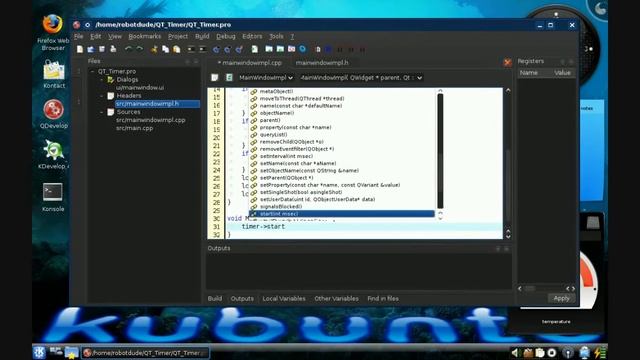Click the Copy toolbar icon
The image size is (640, 360).
click(x=165, y=49)
